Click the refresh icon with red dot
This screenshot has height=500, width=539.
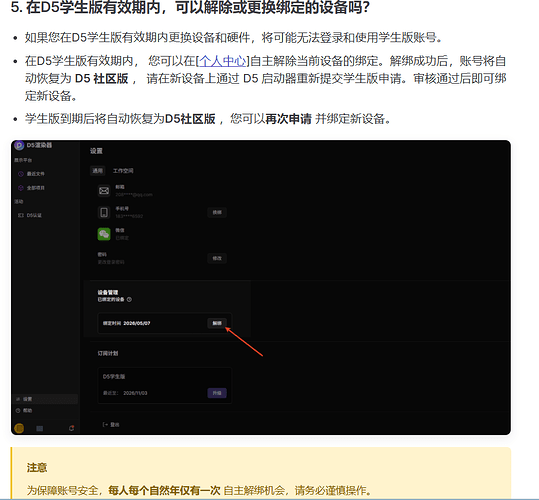[72, 428]
